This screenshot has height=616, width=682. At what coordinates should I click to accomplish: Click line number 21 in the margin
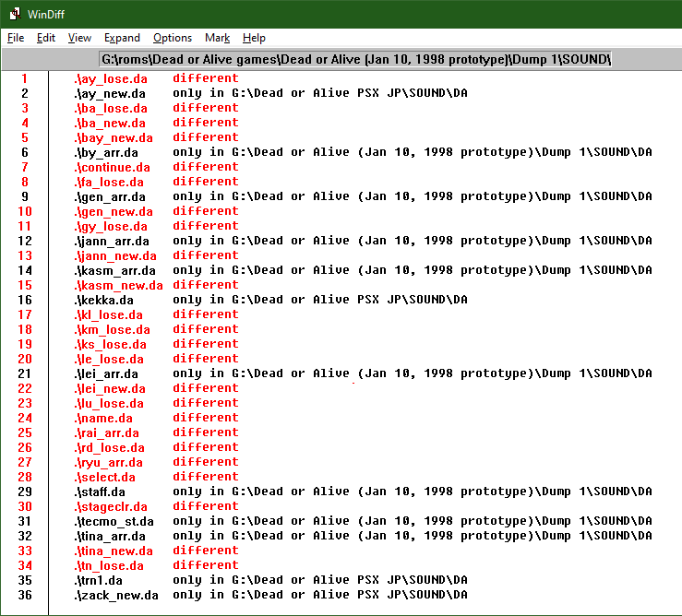(25, 374)
